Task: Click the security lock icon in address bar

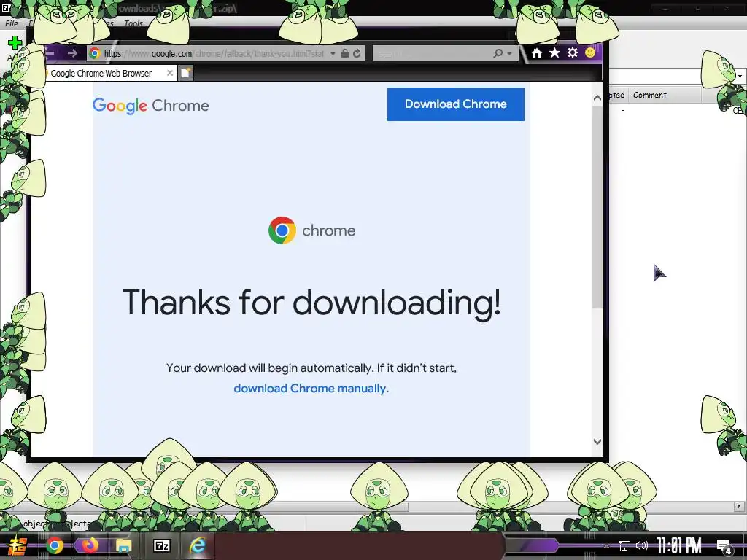Action: pos(345,53)
